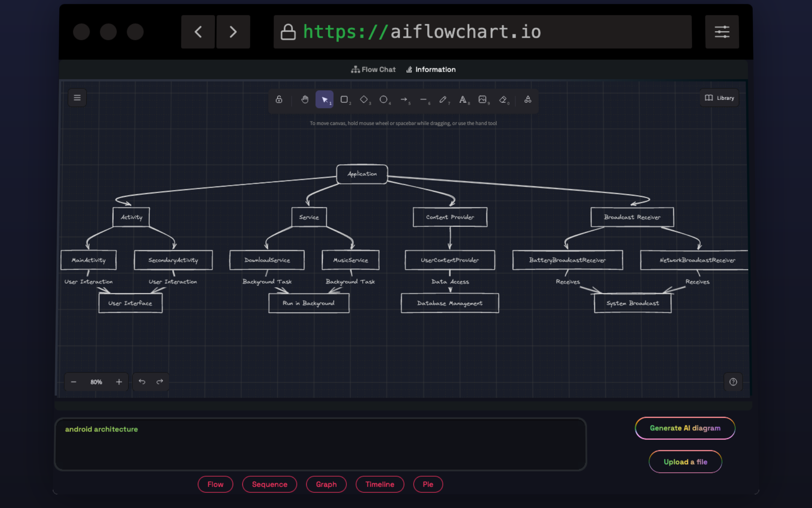Click the hamburger menu icon
Screen dimensions: 812x508
(77, 98)
